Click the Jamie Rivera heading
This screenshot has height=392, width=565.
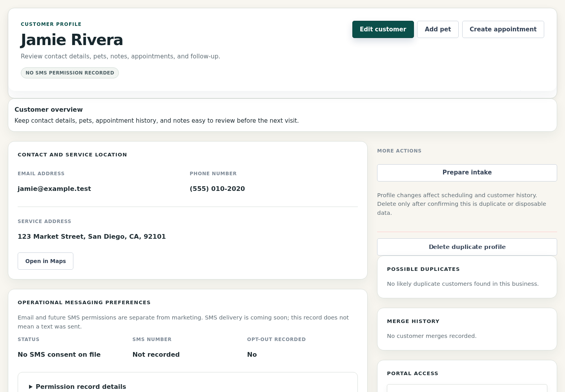tap(72, 40)
